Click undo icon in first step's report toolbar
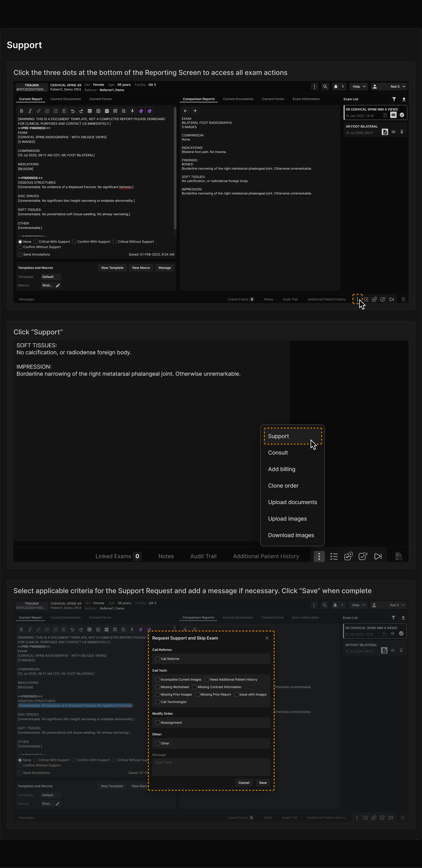 coord(73,111)
